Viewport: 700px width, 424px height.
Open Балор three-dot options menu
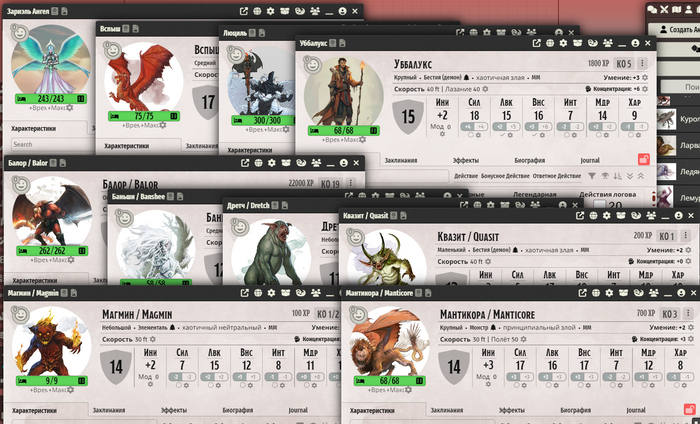click(350, 183)
